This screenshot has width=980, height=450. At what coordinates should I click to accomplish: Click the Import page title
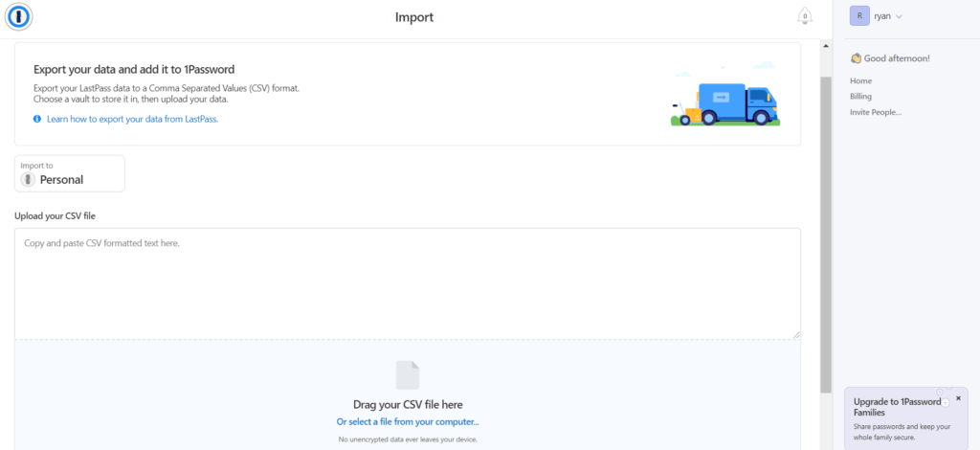(414, 17)
